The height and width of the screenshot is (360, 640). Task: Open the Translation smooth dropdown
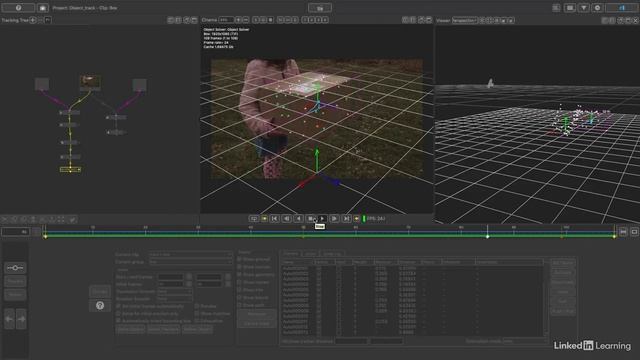(x=175, y=291)
